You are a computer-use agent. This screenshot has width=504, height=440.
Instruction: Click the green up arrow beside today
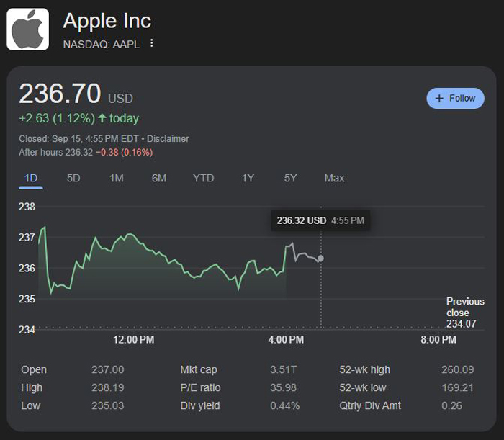[102, 118]
